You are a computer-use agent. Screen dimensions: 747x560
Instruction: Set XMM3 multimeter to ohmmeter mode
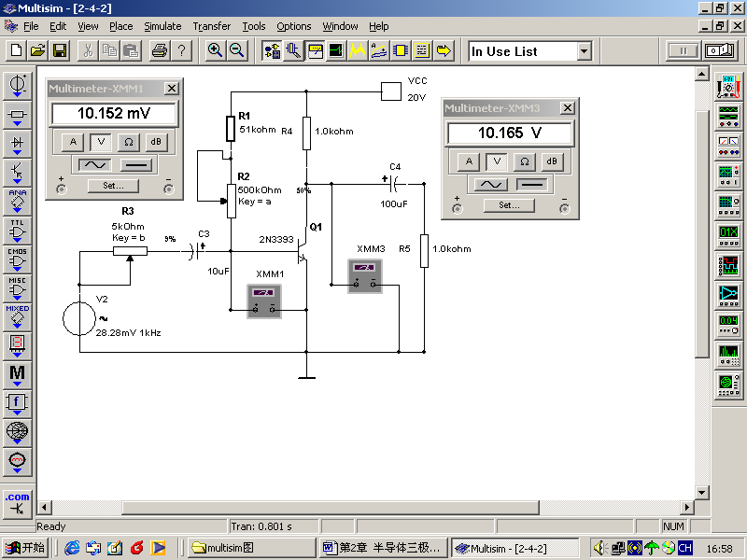click(525, 161)
